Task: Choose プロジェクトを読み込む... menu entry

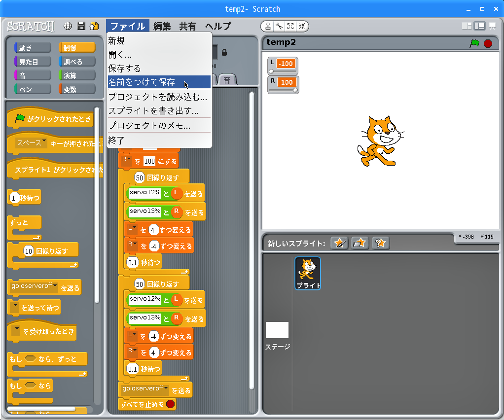Action: click(159, 97)
